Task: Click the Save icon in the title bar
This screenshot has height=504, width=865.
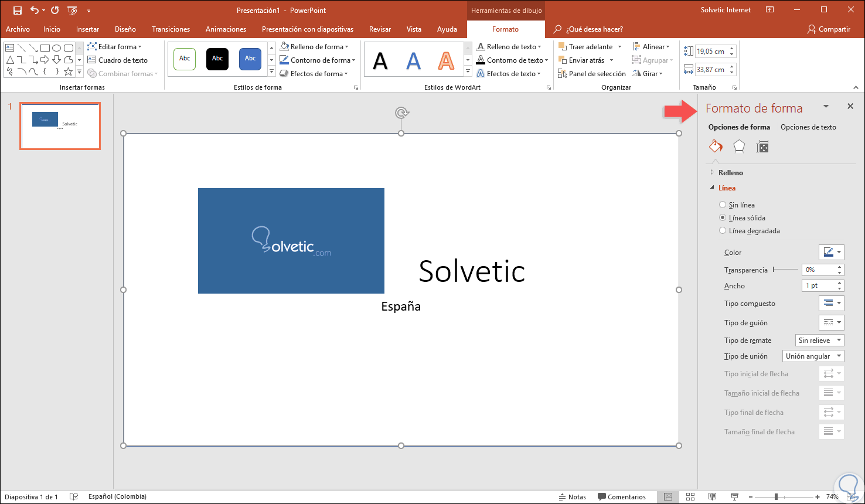Action: tap(18, 11)
